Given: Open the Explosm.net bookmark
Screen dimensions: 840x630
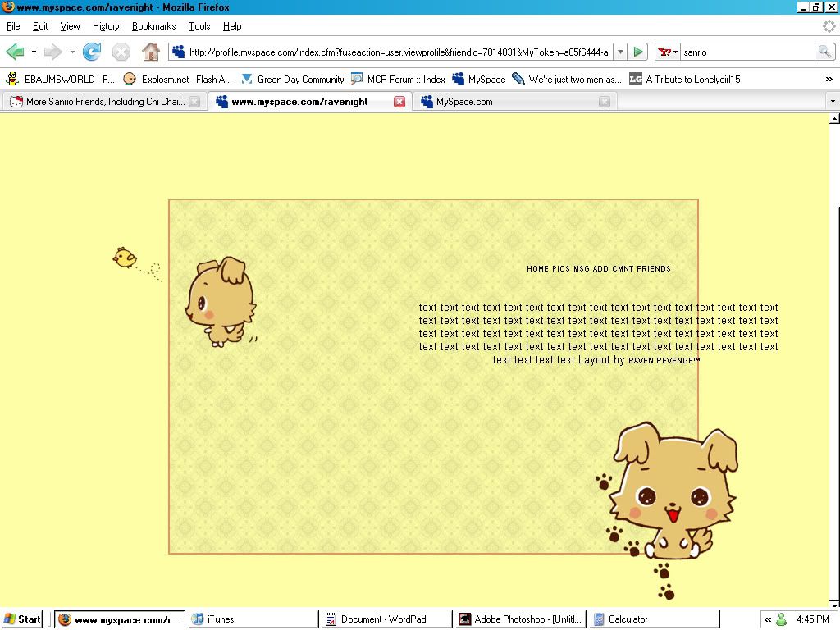Looking at the screenshot, I should point(178,80).
